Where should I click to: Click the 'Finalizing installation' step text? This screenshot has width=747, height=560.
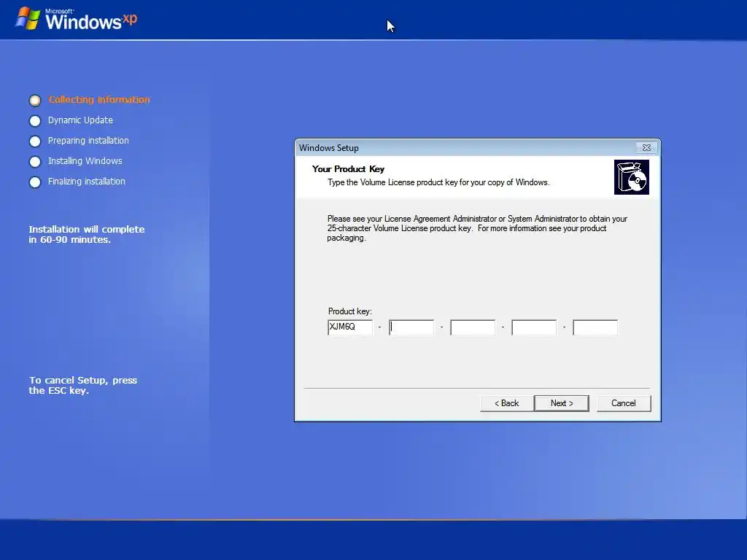pos(86,182)
